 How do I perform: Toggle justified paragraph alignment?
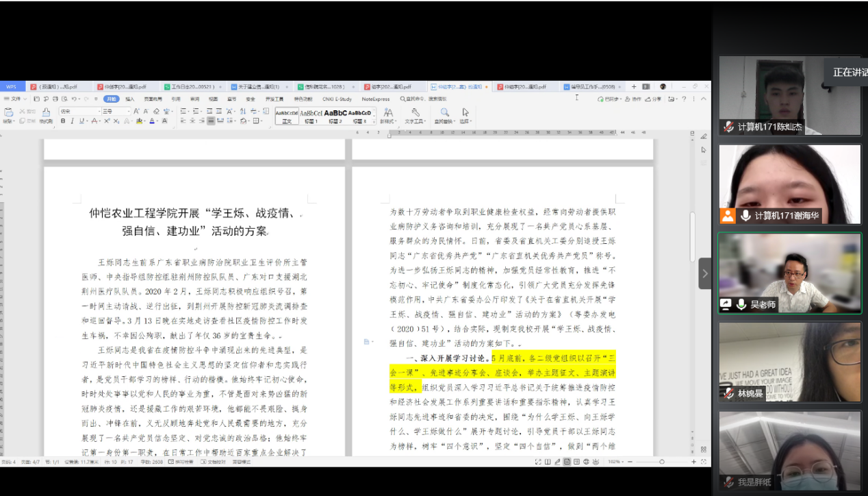pos(211,121)
